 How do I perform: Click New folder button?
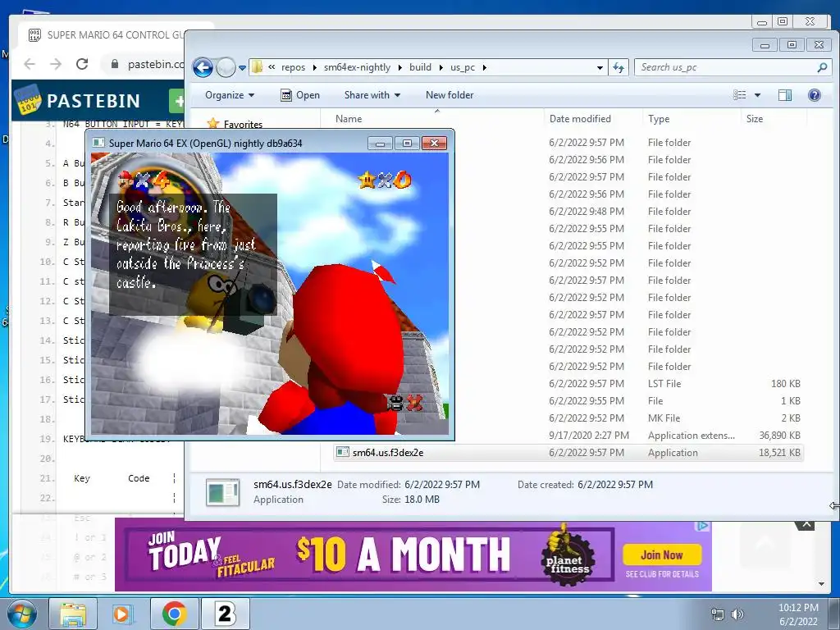(x=450, y=95)
